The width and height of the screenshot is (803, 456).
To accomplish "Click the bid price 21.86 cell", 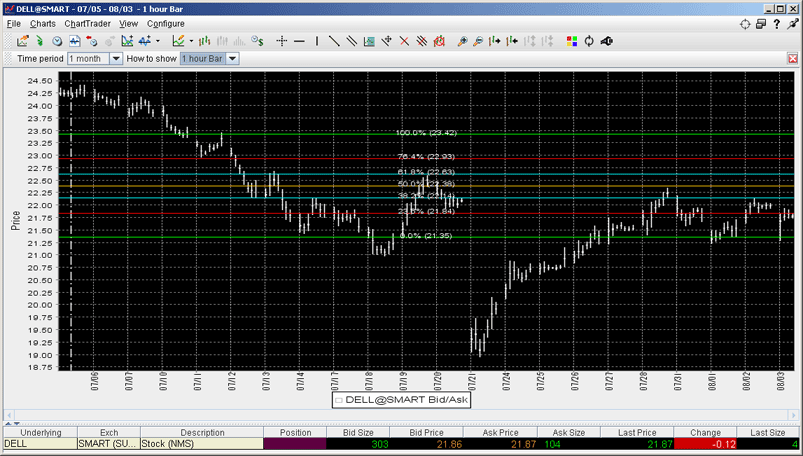I will (x=427, y=444).
